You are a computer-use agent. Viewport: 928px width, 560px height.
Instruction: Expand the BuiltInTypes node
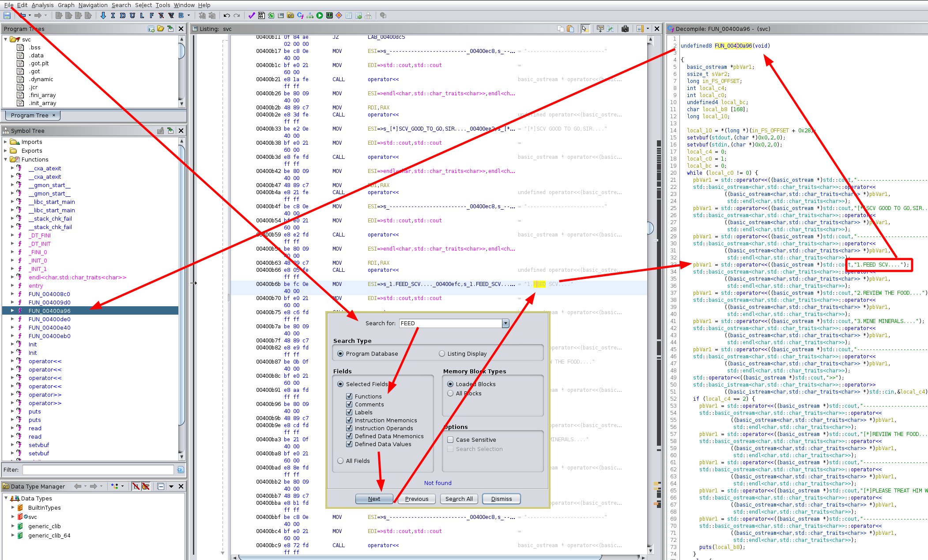click(13, 508)
